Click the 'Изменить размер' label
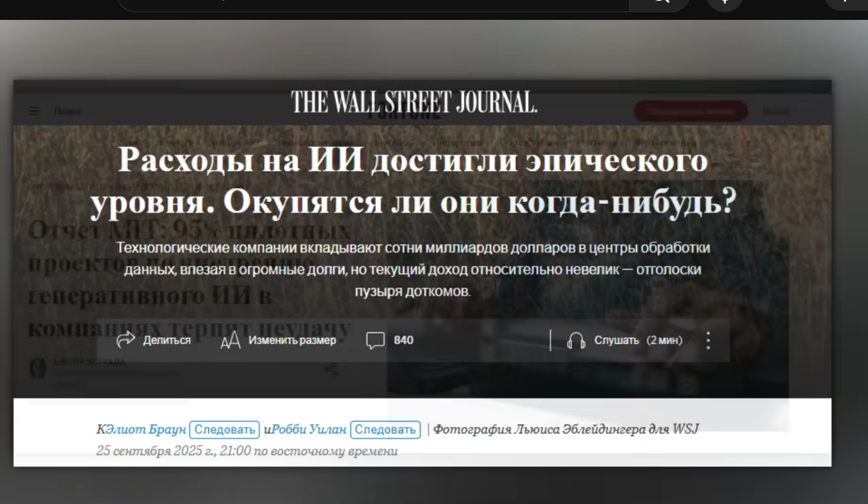The height and width of the screenshot is (504, 868). pos(292,340)
